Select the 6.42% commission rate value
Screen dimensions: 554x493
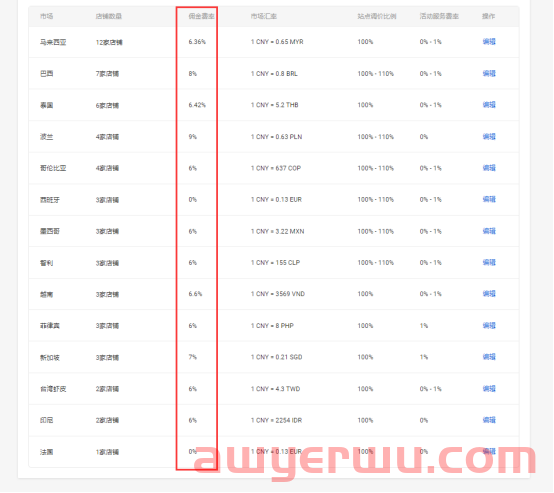[197, 105]
